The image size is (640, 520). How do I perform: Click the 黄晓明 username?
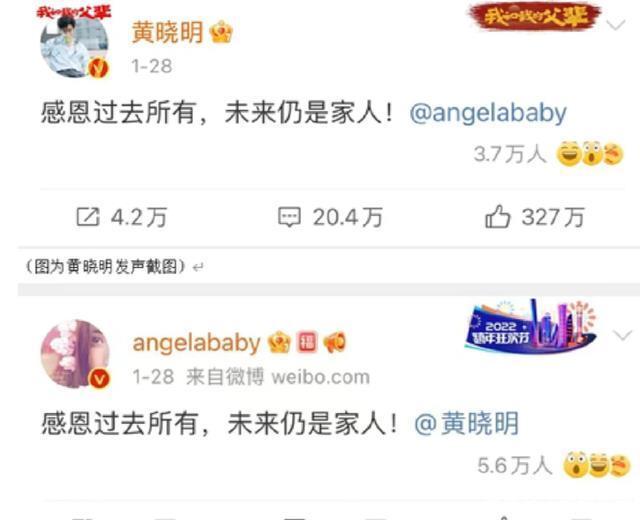pos(167,32)
